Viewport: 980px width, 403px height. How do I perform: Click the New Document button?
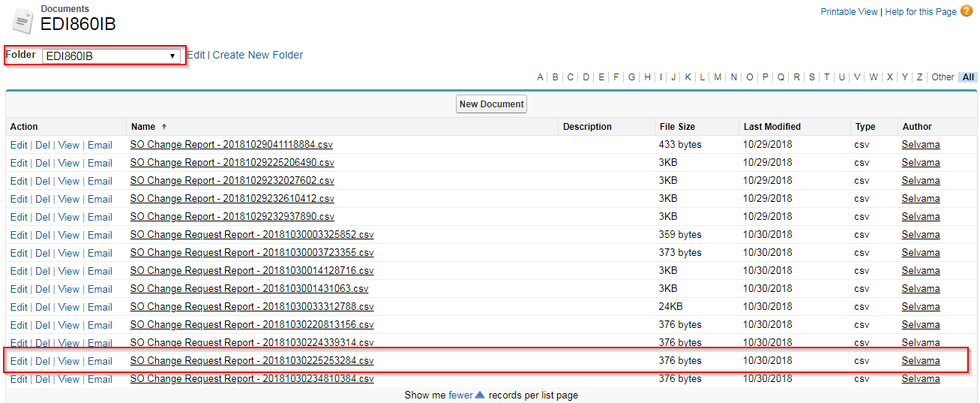coord(491,104)
